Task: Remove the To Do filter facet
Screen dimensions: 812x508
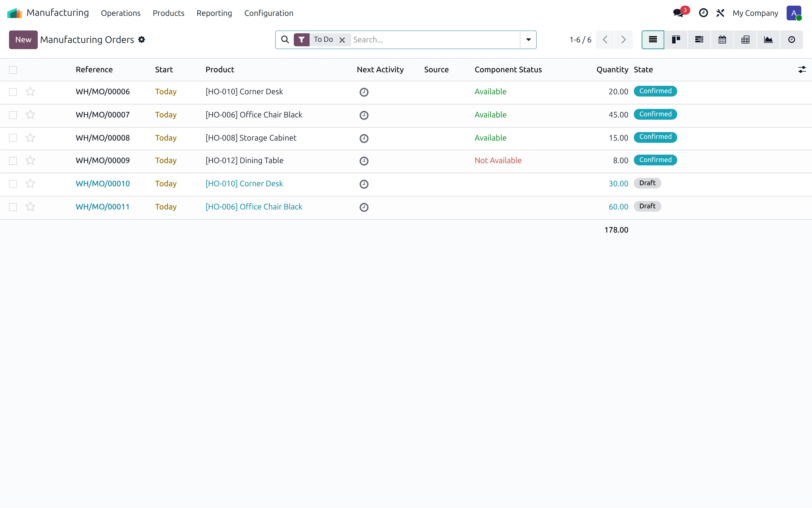Action: 342,40
